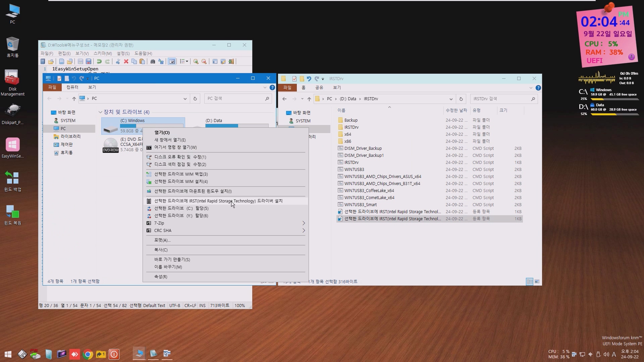The height and width of the screenshot is (362, 644).
Task: Open the 윈도 복원 desktop icon
Action: [12, 215]
